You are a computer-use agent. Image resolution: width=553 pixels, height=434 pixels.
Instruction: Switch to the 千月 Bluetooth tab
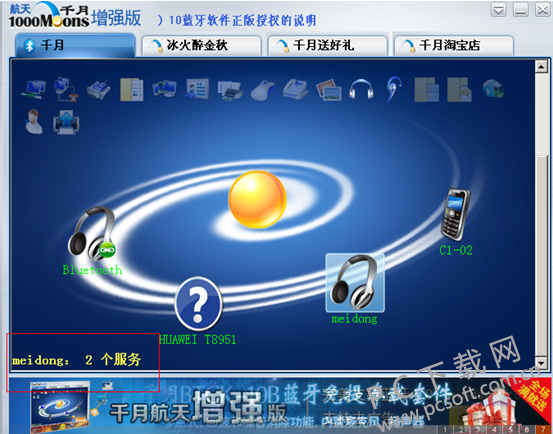tap(75, 45)
